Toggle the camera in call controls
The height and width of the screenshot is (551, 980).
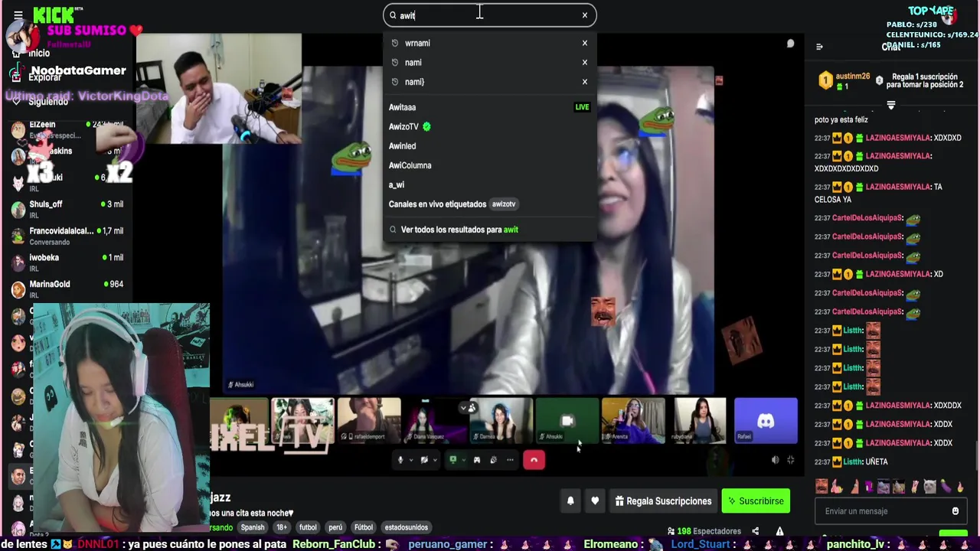(424, 460)
